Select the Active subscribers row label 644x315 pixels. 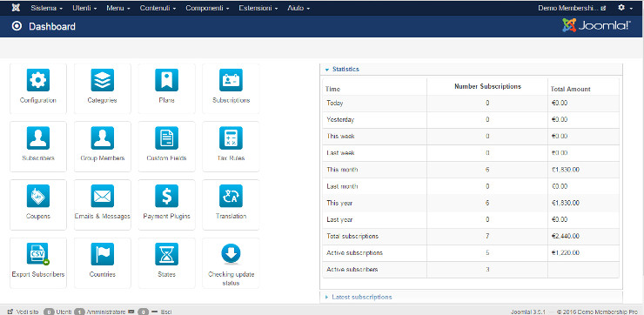[352, 270]
